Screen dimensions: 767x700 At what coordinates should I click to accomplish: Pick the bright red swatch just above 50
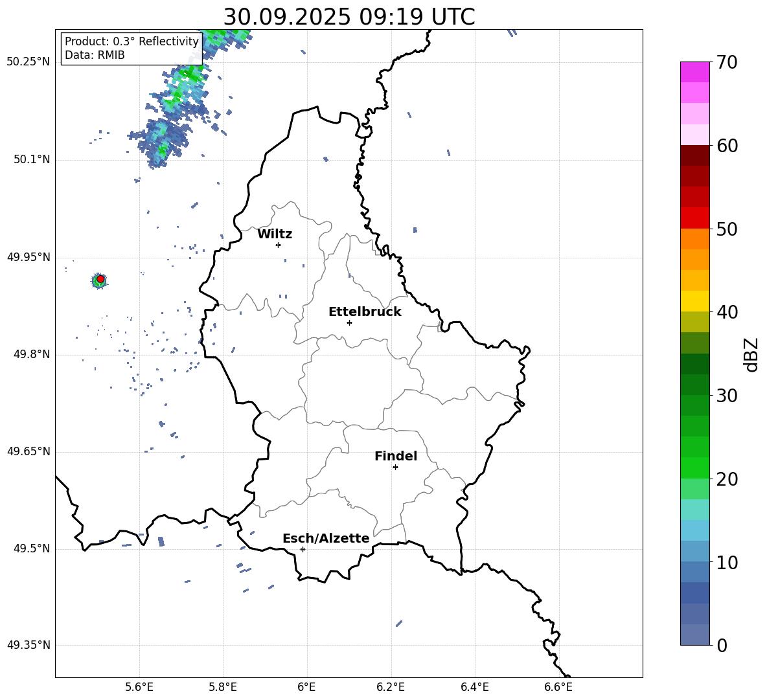[694, 218]
